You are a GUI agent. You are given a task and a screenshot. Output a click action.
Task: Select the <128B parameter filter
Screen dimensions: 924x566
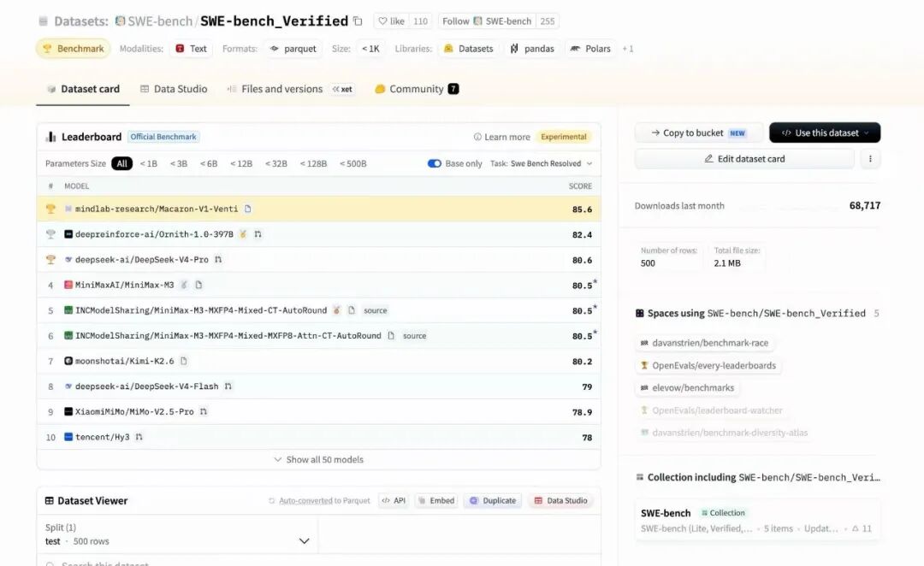click(x=313, y=164)
